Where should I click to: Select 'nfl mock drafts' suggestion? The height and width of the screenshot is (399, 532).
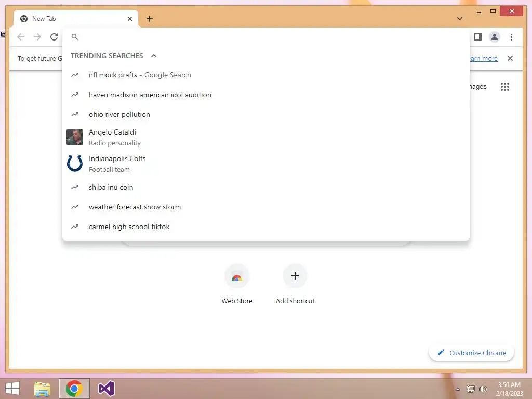point(266,75)
